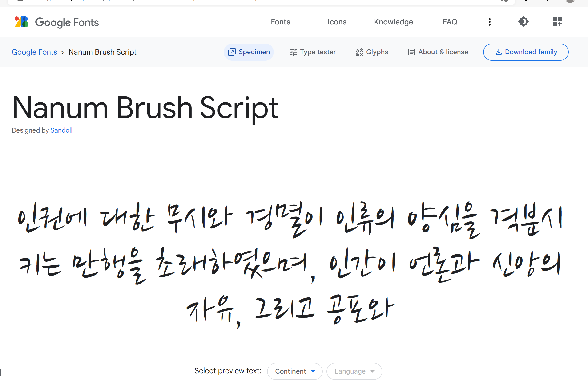Image resolution: width=588 pixels, height=382 pixels.
Task: Click the About & license document icon
Action: 411,52
